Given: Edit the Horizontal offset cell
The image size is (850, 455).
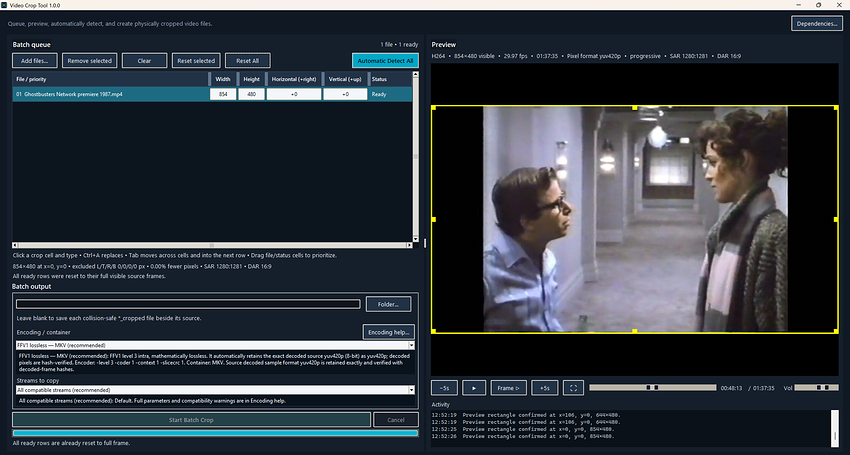Looking at the screenshot, I should coord(294,94).
